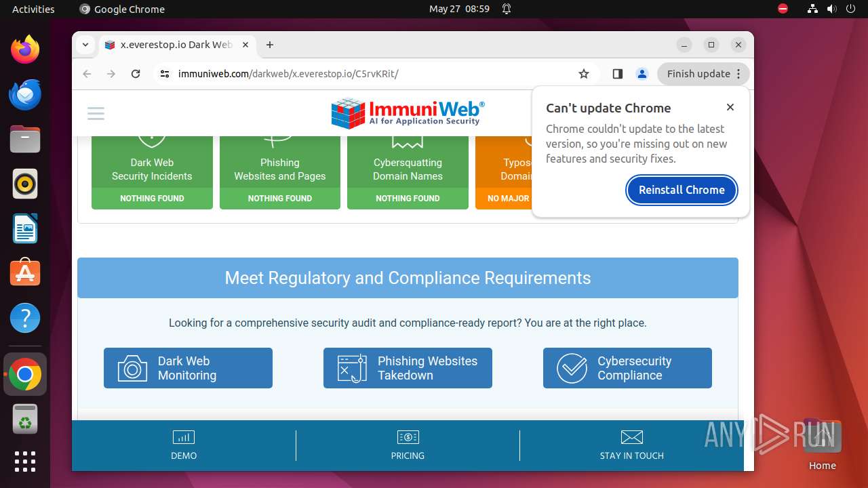Open the power menu icon in top bar
The height and width of the screenshot is (488, 868).
[x=850, y=9]
